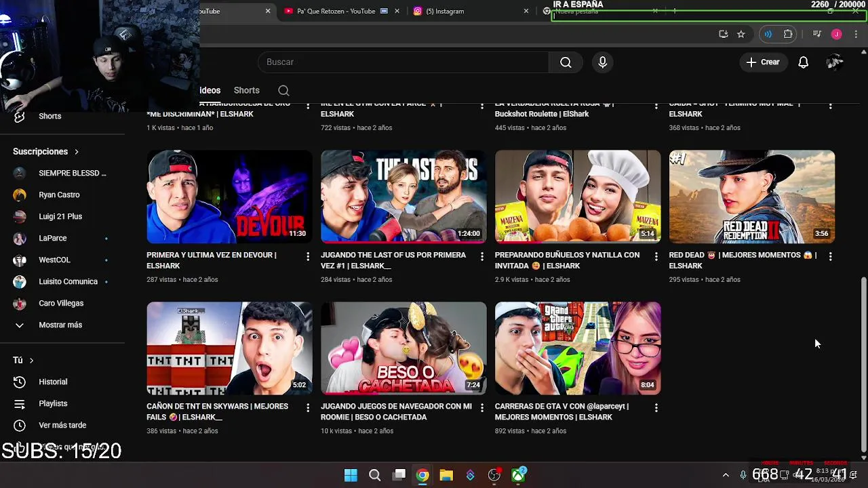Viewport: 868px width, 488px height.
Task: Open the Chrome extensions puzzle icon
Action: tap(788, 34)
